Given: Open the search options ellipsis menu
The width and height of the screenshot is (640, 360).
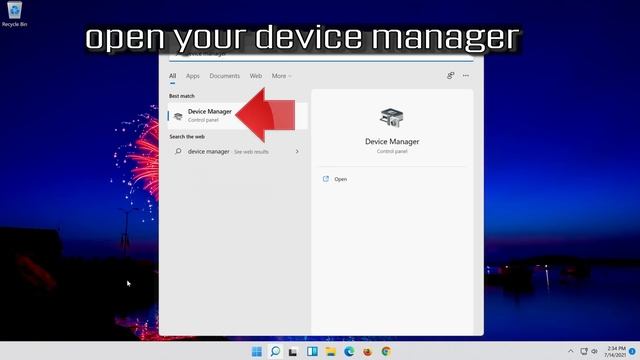Looking at the screenshot, I should pyautogui.click(x=466, y=76).
